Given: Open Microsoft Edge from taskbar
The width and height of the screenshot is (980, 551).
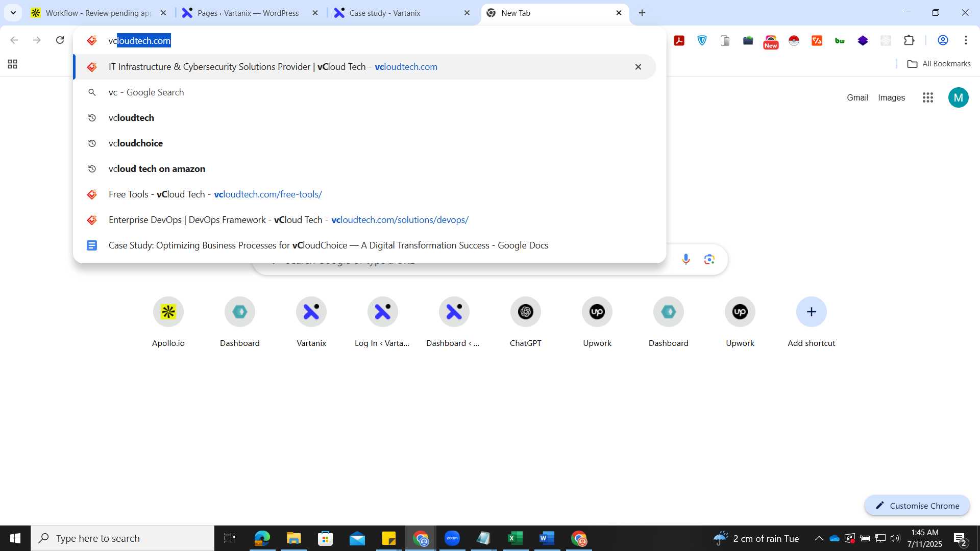Looking at the screenshot, I should pyautogui.click(x=262, y=538).
